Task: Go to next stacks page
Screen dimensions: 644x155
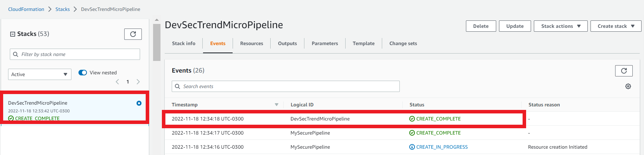Action: (x=138, y=82)
